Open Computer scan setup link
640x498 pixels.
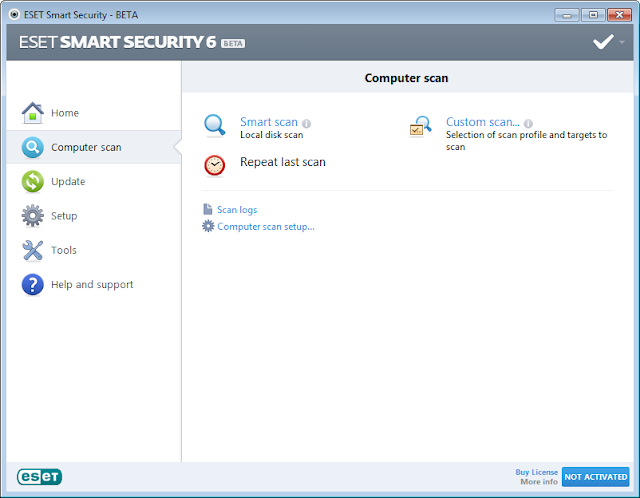(266, 227)
